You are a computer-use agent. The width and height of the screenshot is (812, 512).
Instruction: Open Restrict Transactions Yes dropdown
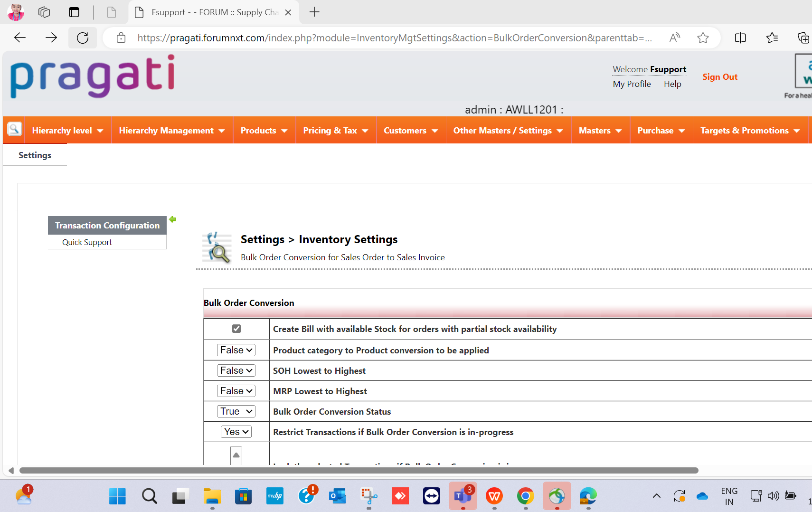(x=236, y=432)
